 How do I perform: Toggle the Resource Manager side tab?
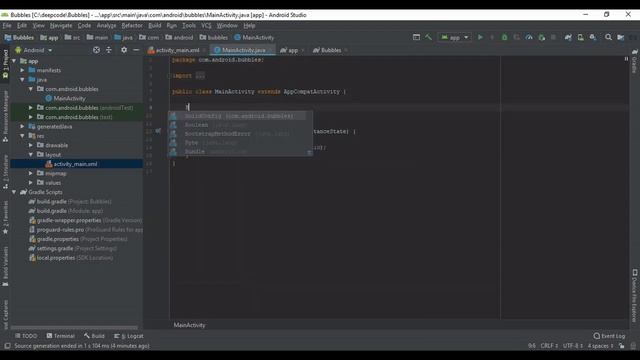(x=5, y=116)
